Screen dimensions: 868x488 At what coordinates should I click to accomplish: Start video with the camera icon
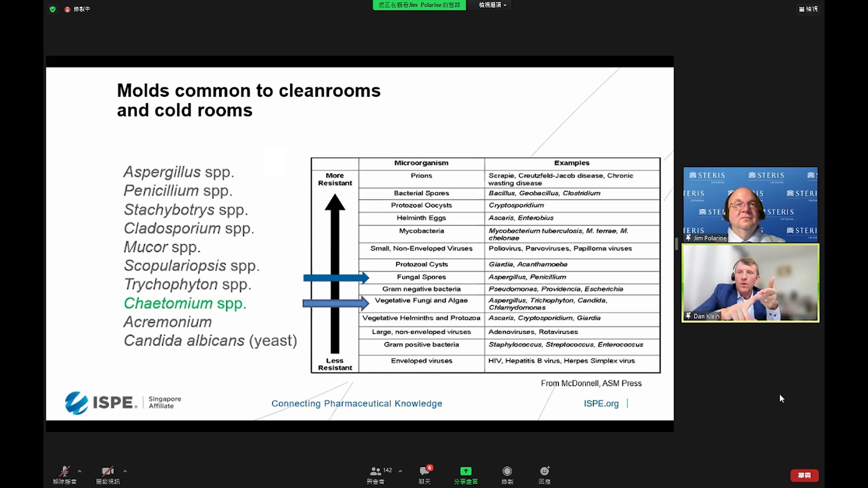pyautogui.click(x=108, y=474)
